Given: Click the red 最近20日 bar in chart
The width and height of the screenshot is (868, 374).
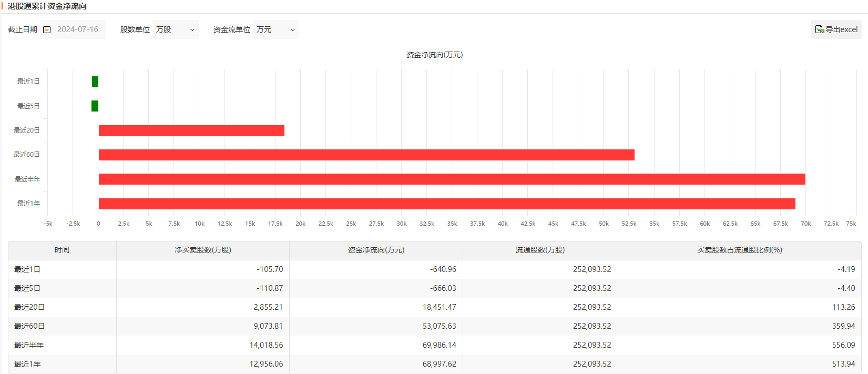Looking at the screenshot, I should [x=191, y=130].
